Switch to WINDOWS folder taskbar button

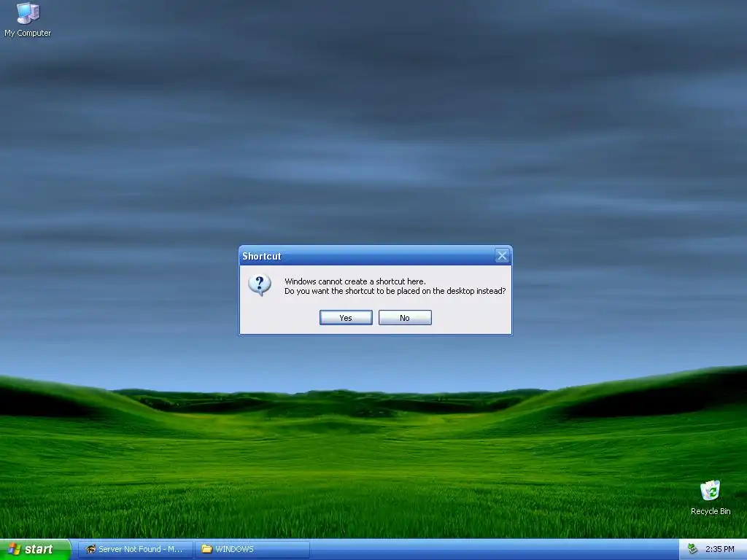tap(252, 549)
